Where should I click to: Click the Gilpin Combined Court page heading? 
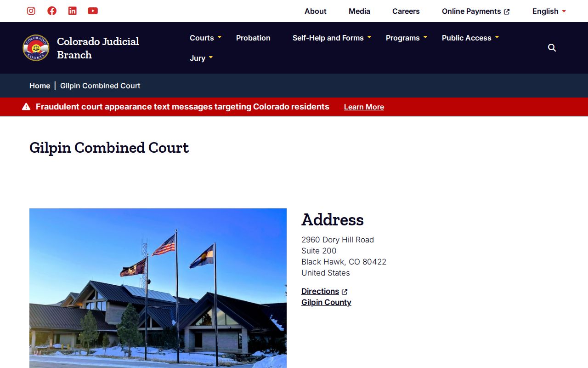[x=109, y=148]
